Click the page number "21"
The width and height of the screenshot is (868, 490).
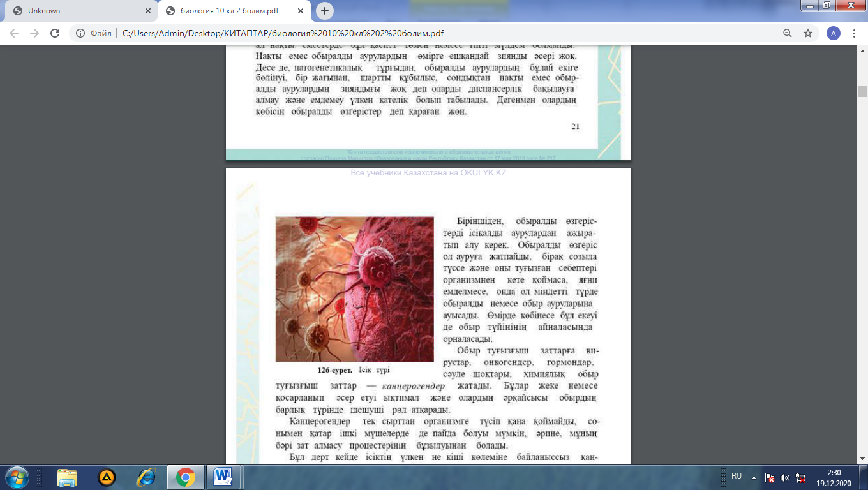[575, 126]
